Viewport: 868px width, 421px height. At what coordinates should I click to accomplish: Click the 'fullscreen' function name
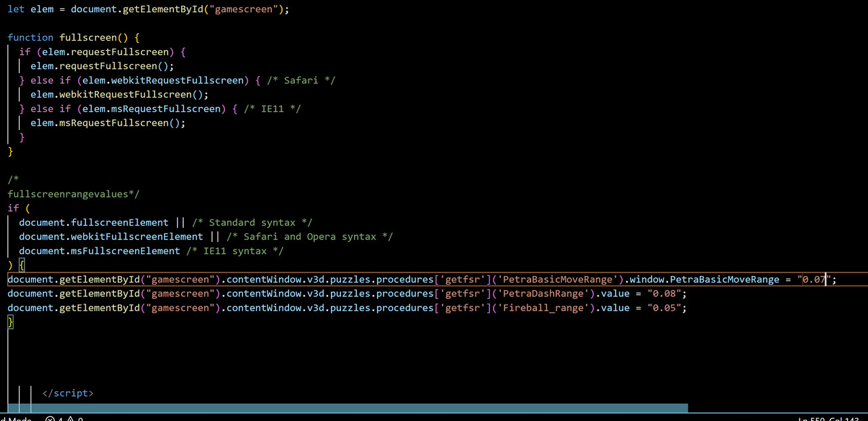(88, 37)
